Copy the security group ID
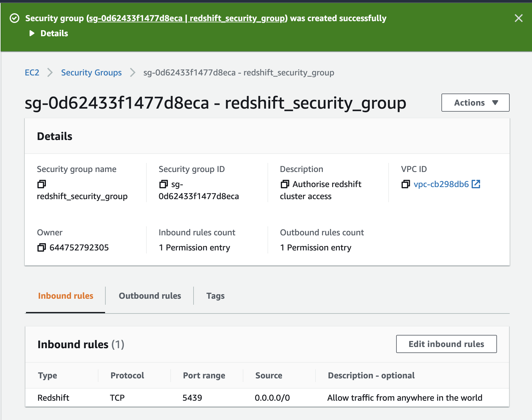Screen dimensions: 532x420 (163, 184)
